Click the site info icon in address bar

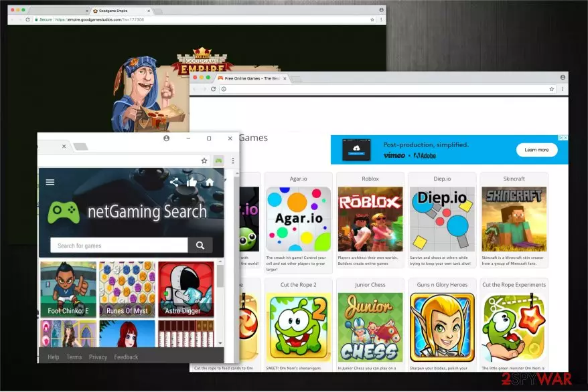[224, 89]
